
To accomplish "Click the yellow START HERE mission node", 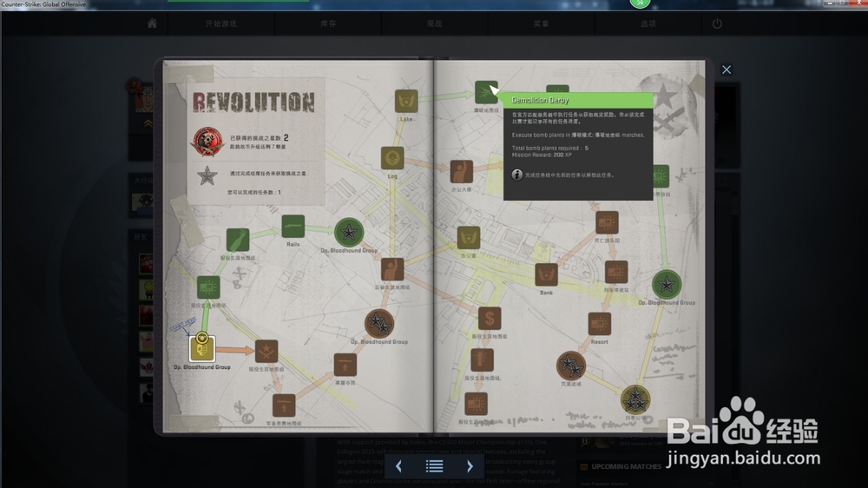I will coord(202,349).
